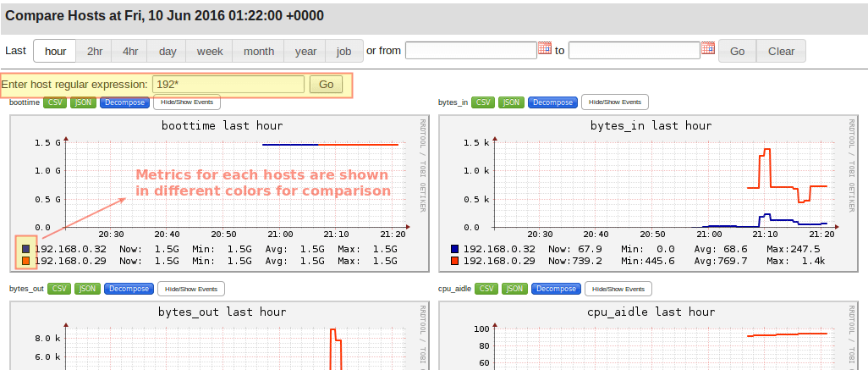Click the orange 192.168.0.29 boottime legend swatch
This screenshot has width=868, height=370.
pyautogui.click(x=25, y=261)
